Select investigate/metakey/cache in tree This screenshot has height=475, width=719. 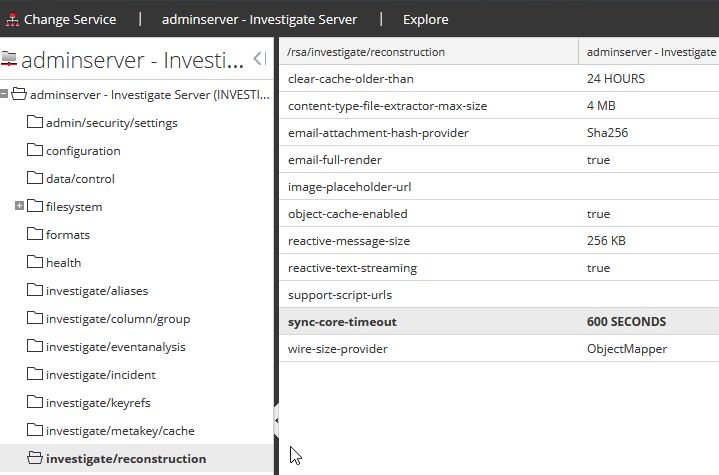(120, 431)
